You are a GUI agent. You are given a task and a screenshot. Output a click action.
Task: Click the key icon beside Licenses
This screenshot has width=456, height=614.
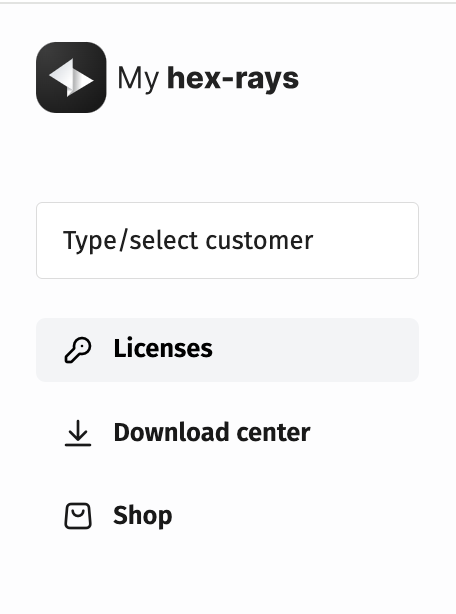(x=78, y=350)
